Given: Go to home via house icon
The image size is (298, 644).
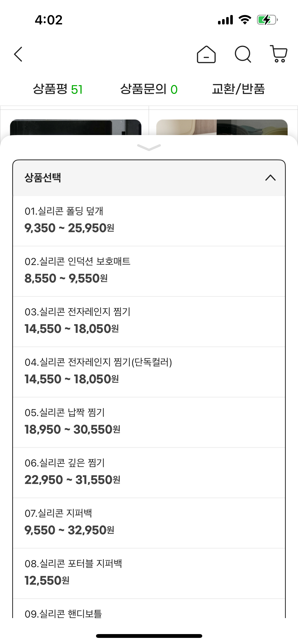Looking at the screenshot, I should pos(206,54).
